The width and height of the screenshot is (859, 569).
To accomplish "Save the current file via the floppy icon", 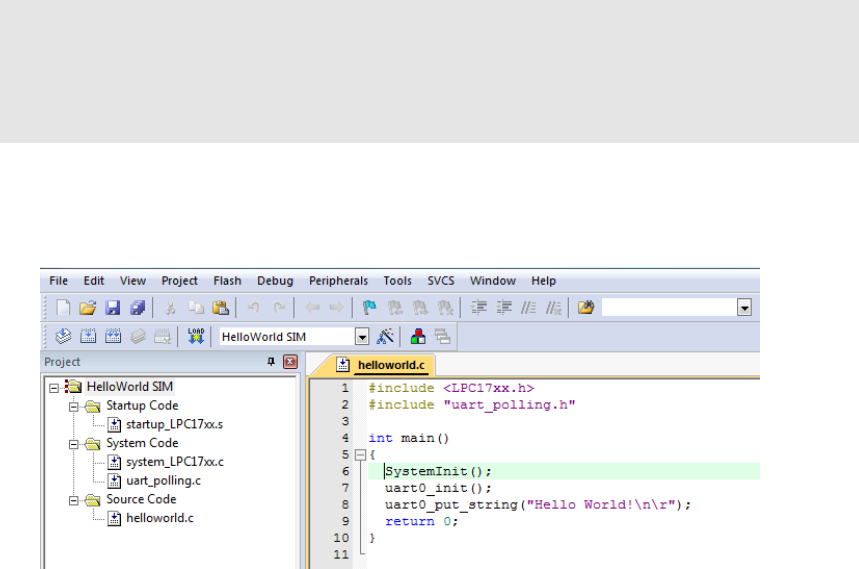I will click(112, 308).
